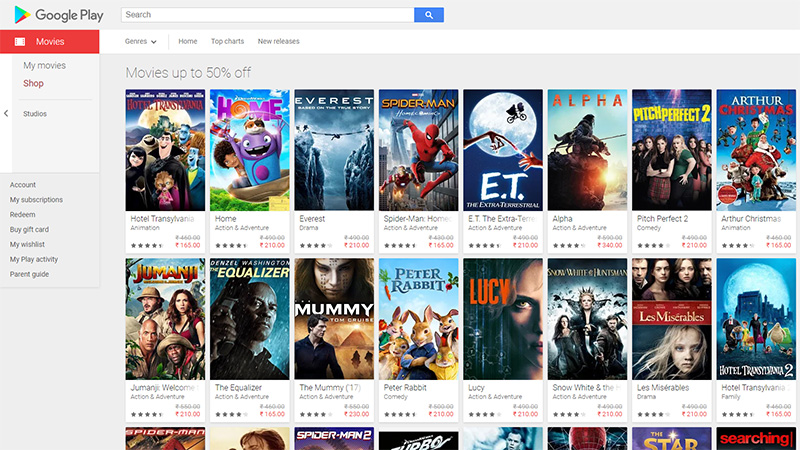Screen dimensions: 800x450
Task: Click the Google Play logo
Action: click(59, 15)
